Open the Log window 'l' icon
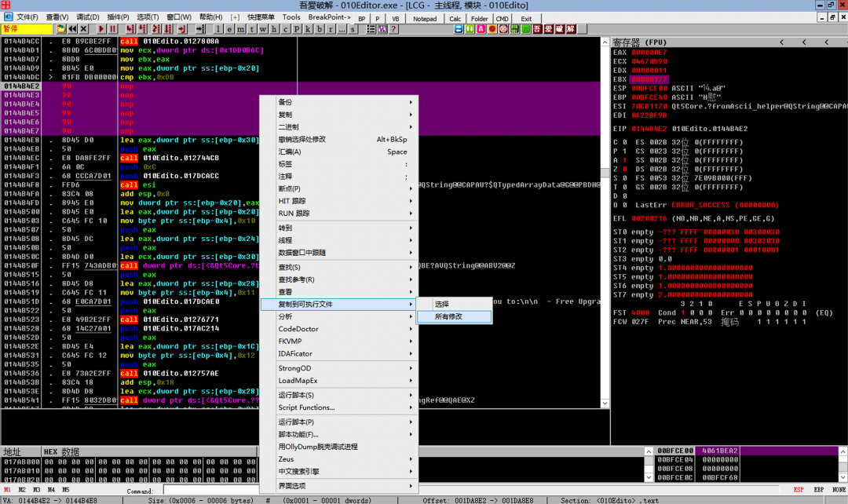Screen dimensions: 848x504 218,29
